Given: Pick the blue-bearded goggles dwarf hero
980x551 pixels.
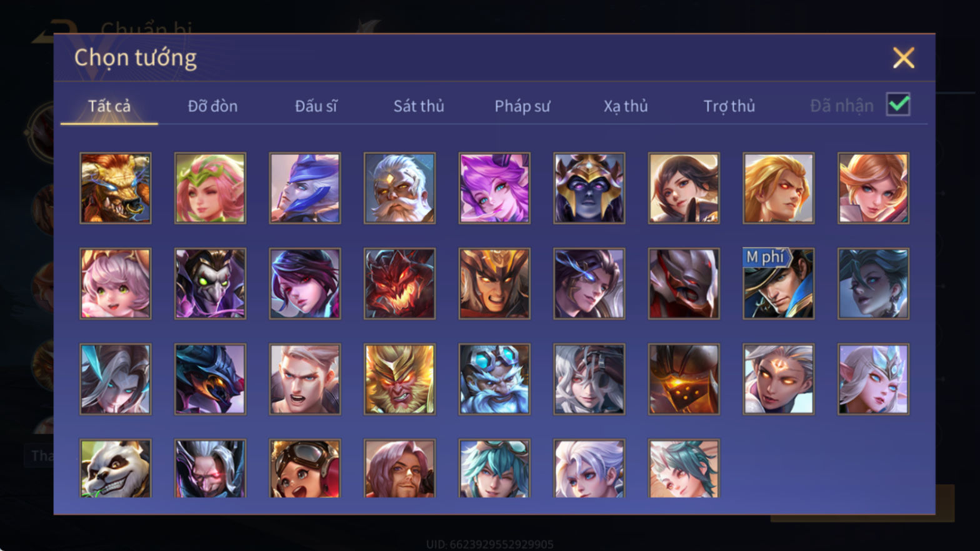Looking at the screenshot, I should point(494,379).
